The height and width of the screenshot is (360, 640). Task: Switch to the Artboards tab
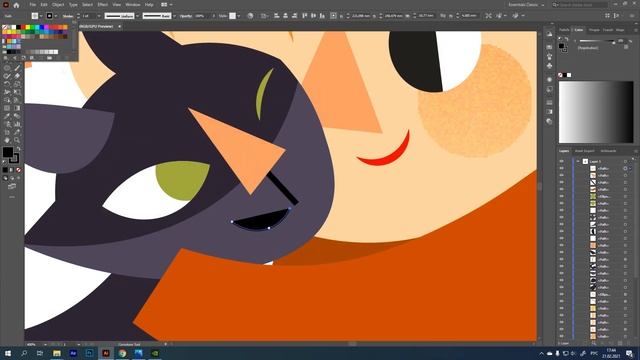point(608,151)
